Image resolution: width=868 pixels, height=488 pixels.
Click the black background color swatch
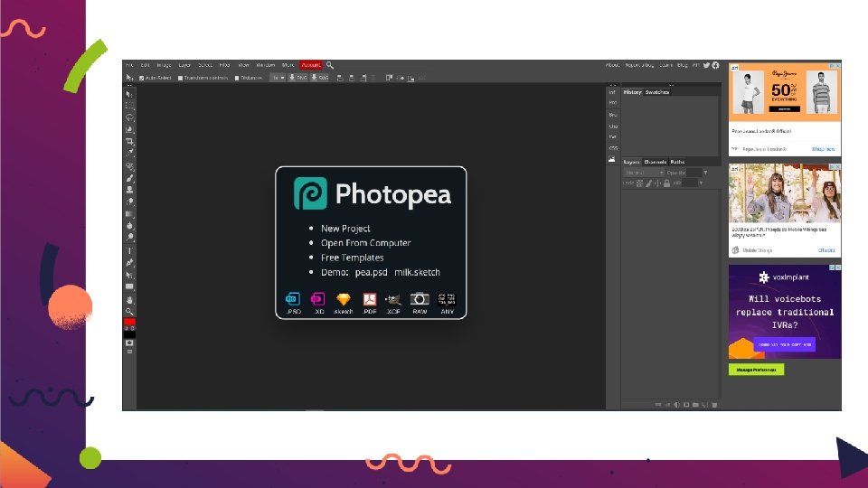(129, 334)
